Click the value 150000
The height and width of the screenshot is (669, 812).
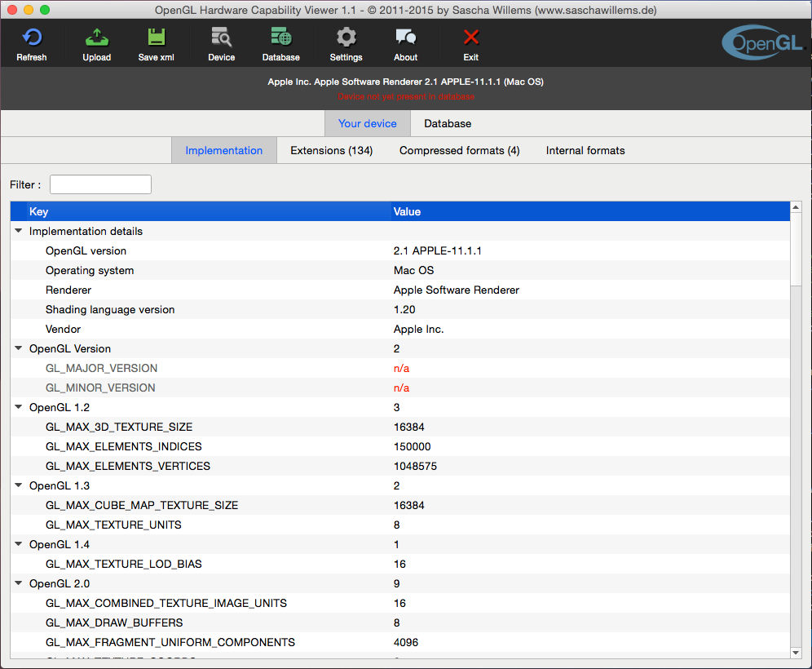click(x=413, y=447)
